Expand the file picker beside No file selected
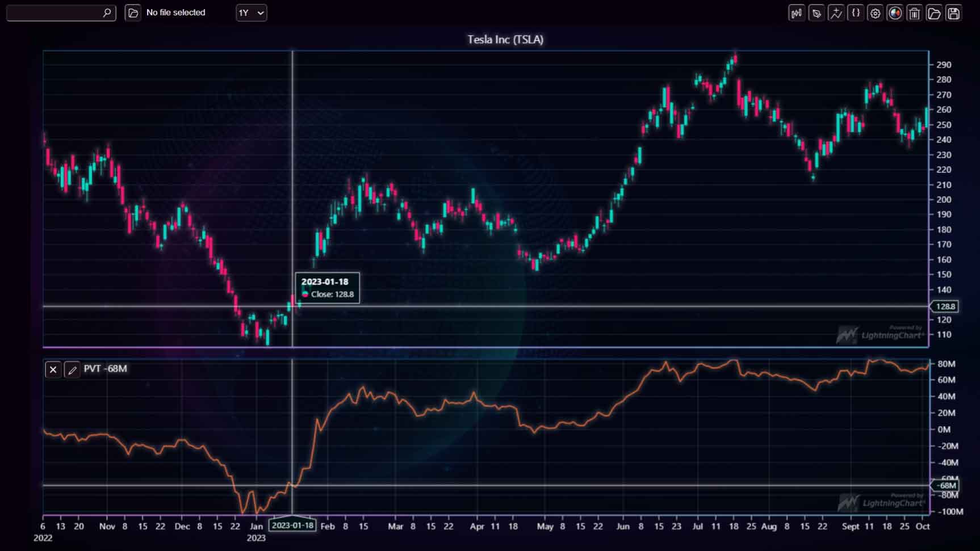Screen dimensions: 980x551 coord(132,12)
